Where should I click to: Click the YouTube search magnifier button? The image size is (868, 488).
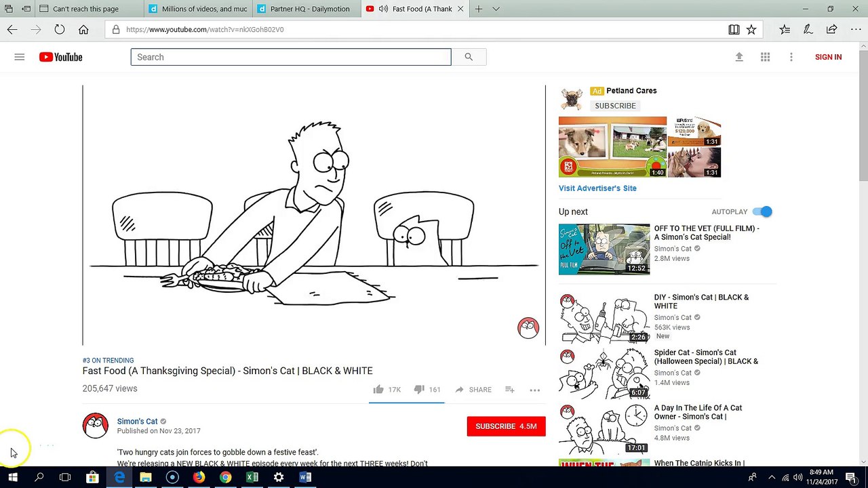(469, 57)
